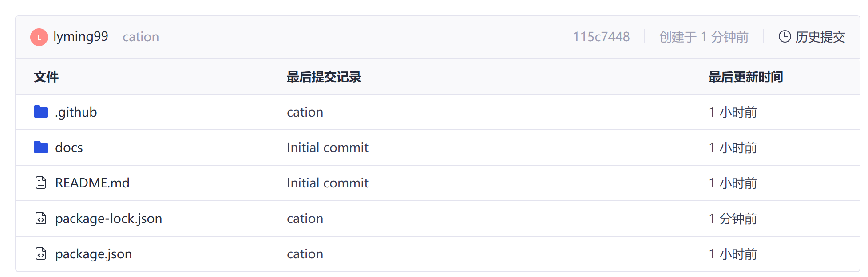Open the package.json file name
Screen dimensions: 868x277
(94, 254)
